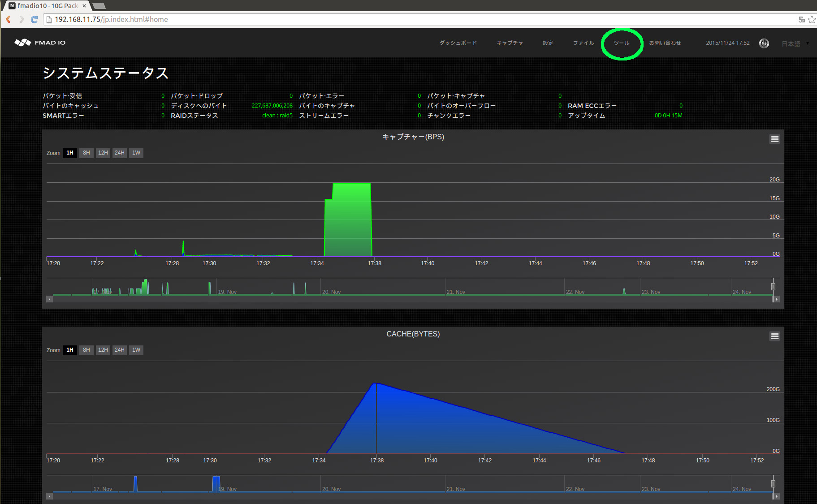Image resolution: width=817 pixels, height=504 pixels.
Task: Click the power/shutdown icon near the clock
Action: click(x=764, y=43)
